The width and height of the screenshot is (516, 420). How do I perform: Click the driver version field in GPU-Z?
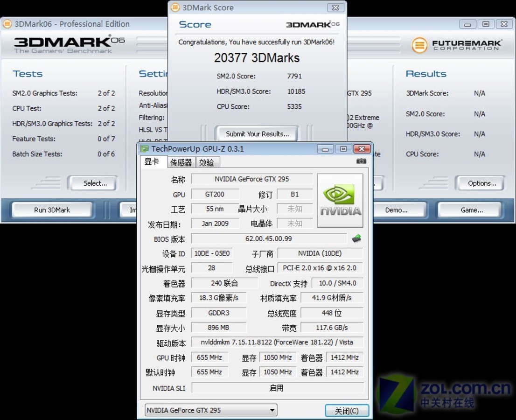click(x=277, y=343)
